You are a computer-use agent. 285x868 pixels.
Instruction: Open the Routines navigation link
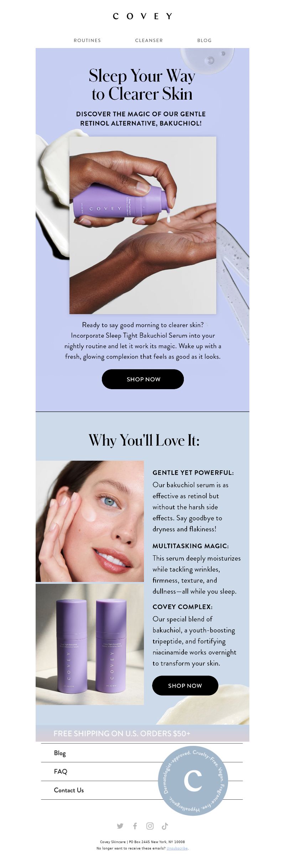[87, 41]
